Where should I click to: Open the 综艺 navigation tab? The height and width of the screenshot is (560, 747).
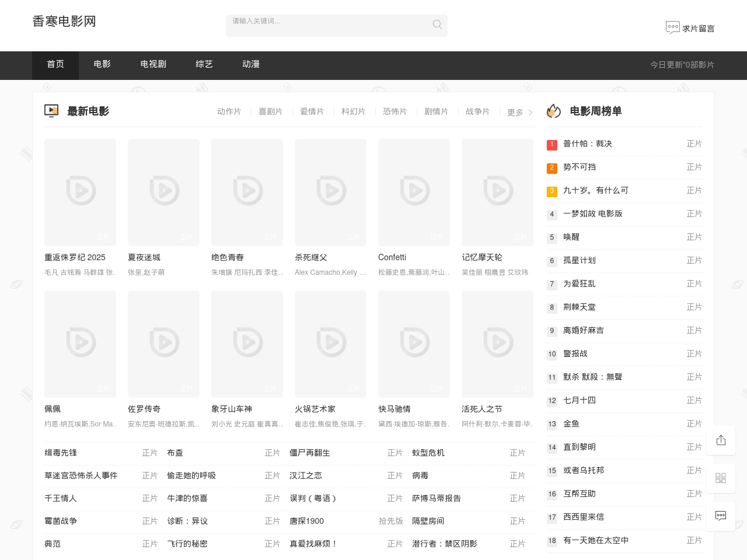point(204,65)
